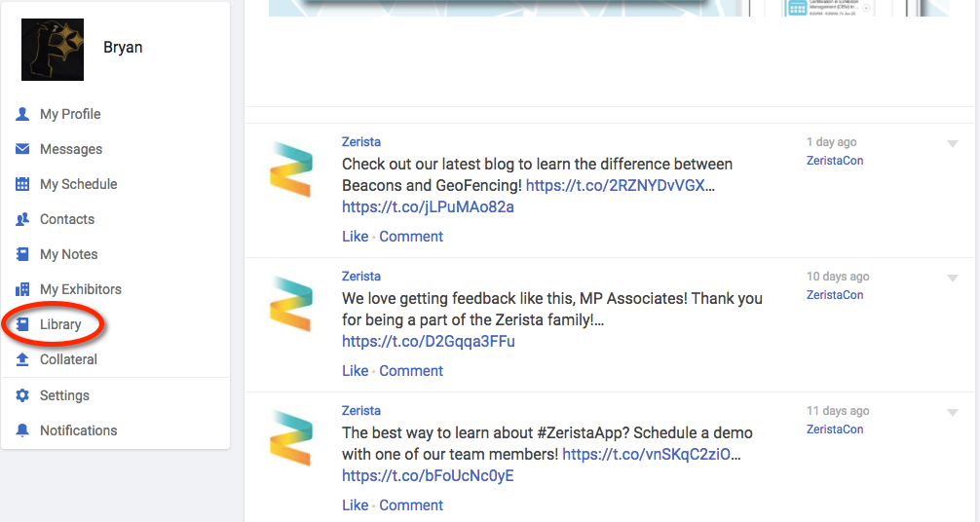Open the Settings gear icon

(22, 395)
